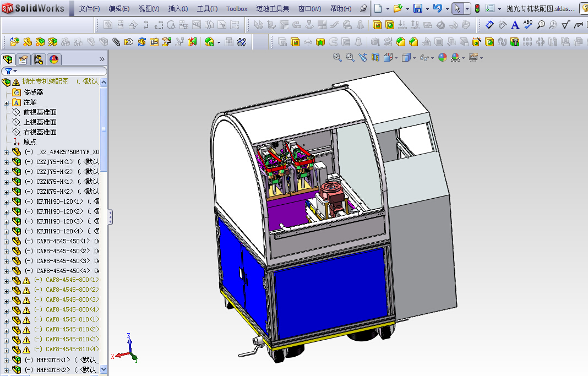This screenshot has height=376, width=588.
Task: Click the Previous View icon
Action: (x=363, y=57)
